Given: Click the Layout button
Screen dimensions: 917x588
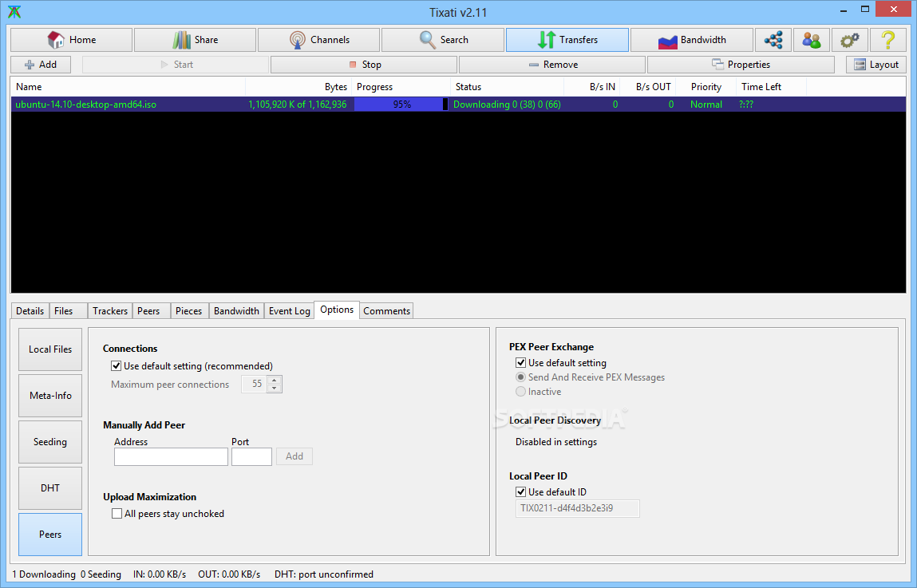Looking at the screenshot, I should [876, 65].
